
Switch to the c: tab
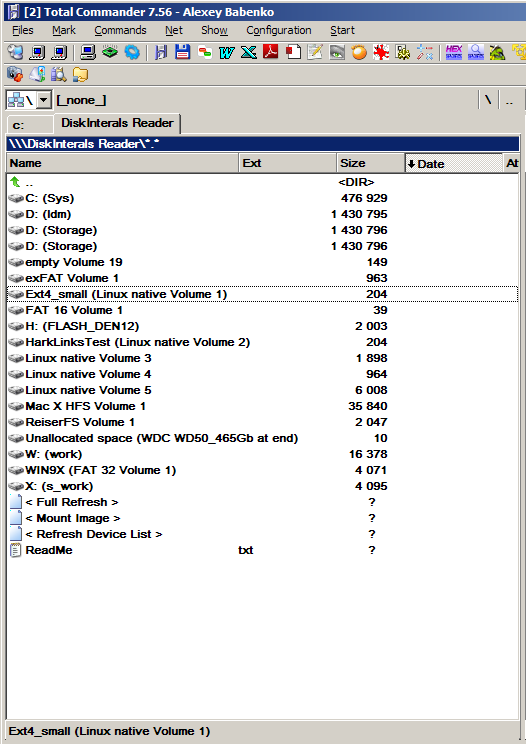pyautogui.click(x=30, y=125)
